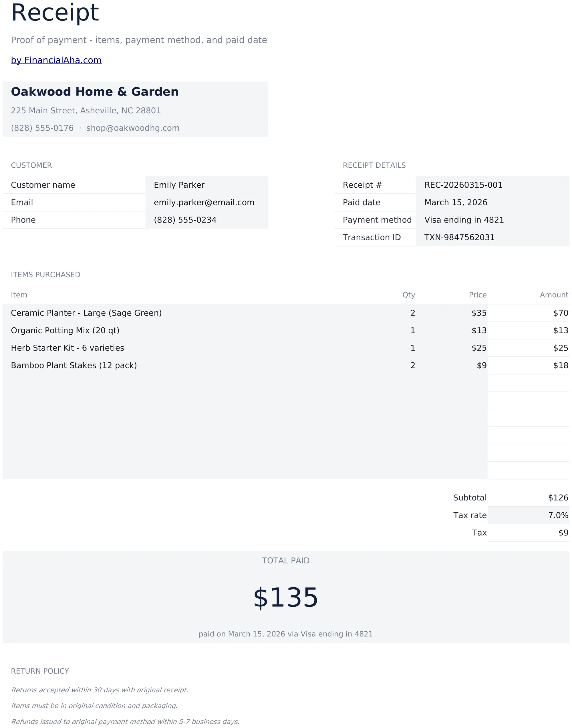Image resolution: width=572 pixels, height=728 pixels.
Task: Click the 'Price' column header
Action: (x=478, y=295)
